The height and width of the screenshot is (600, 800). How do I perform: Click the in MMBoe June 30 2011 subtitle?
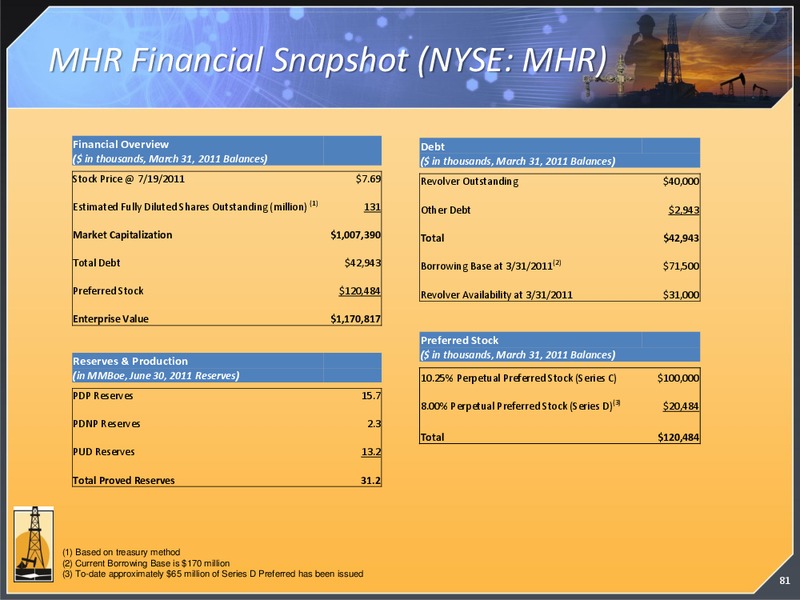pyautogui.click(x=156, y=376)
